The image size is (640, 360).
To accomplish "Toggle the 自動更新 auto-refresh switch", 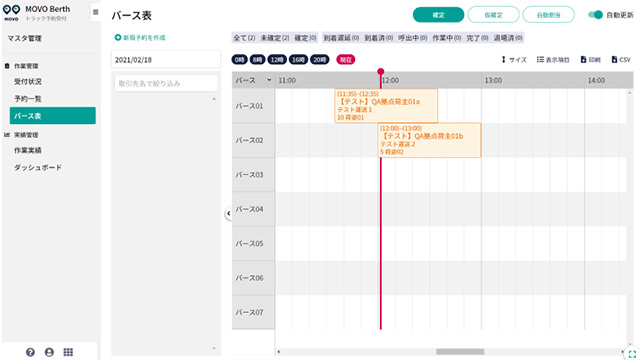I will tap(595, 15).
